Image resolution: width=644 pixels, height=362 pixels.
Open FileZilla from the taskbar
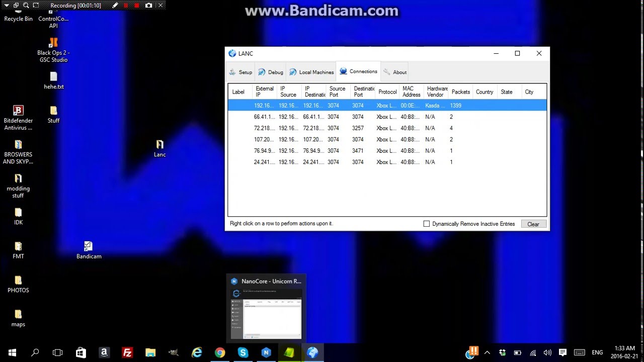tap(127, 352)
